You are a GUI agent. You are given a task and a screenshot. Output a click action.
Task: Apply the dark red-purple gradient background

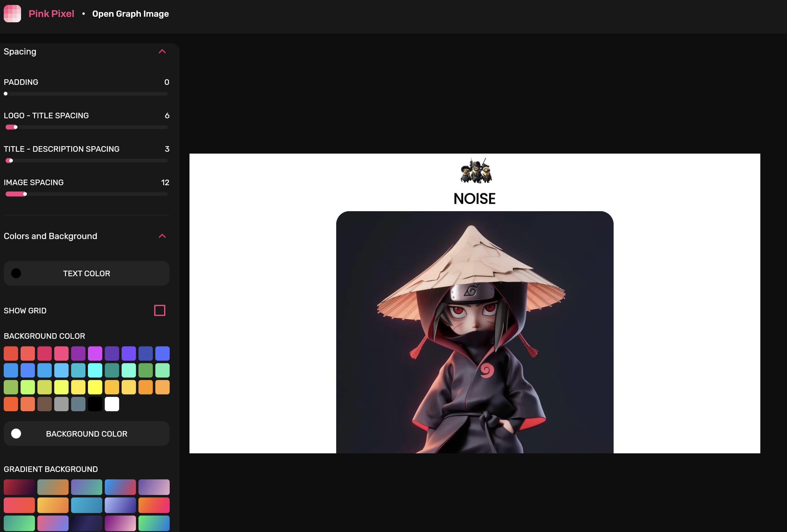[x=19, y=487]
